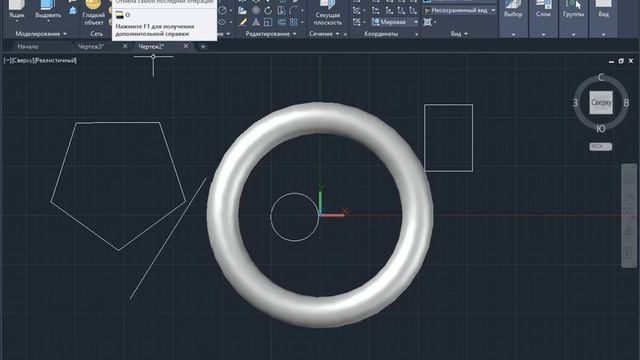Click Ю (south) on the ViewCube compass

[601, 129]
